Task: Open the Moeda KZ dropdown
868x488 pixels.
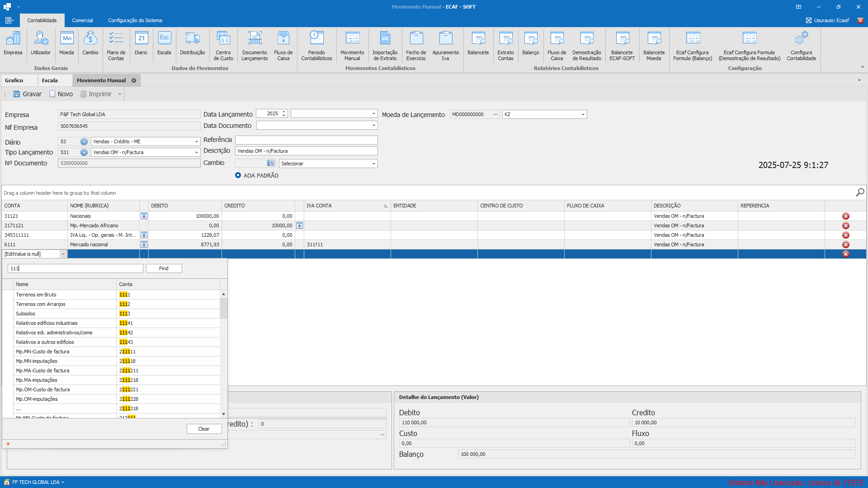Action: coord(583,114)
